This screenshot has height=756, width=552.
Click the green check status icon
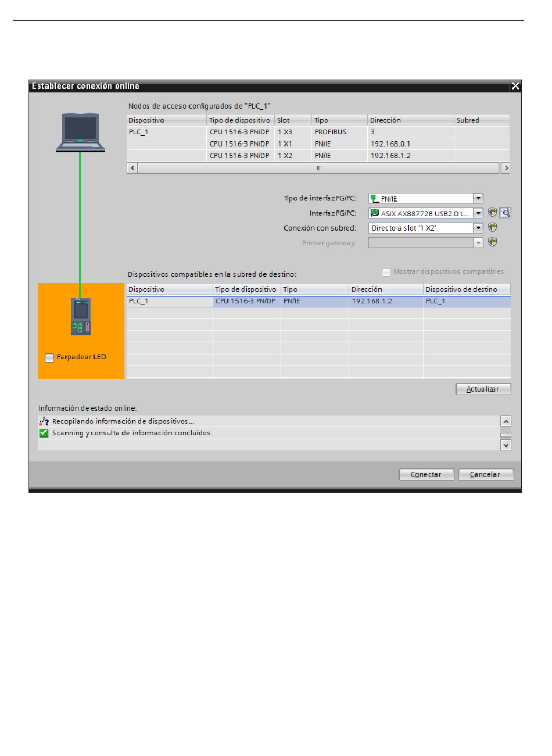click(44, 433)
